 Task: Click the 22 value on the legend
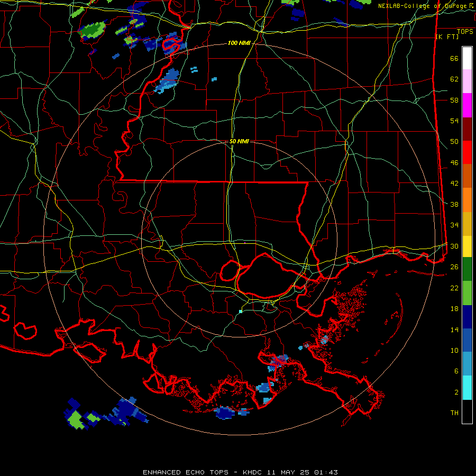point(454,288)
